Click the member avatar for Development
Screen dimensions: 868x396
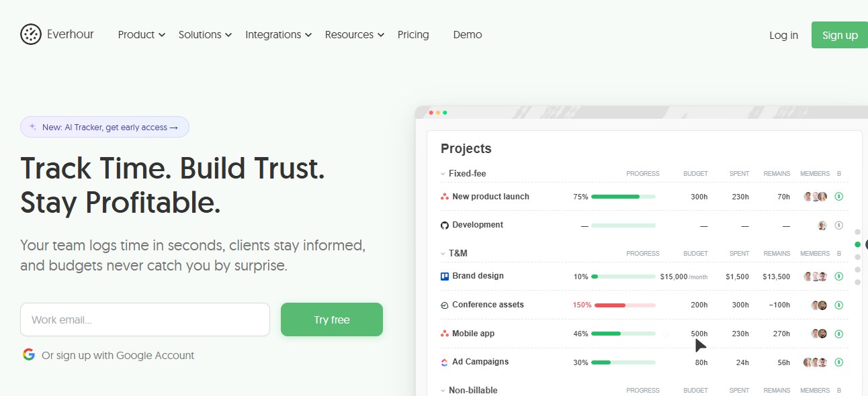tap(822, 226)
